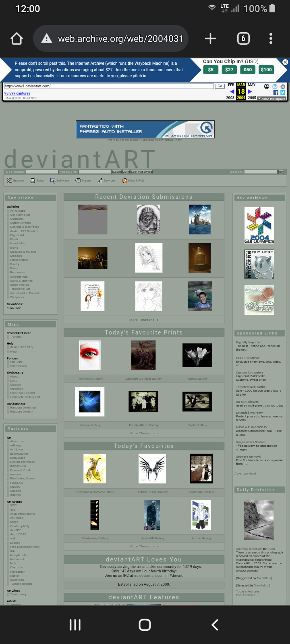
Task: Go to next capture with right arrow
Action: pos(250,92)
